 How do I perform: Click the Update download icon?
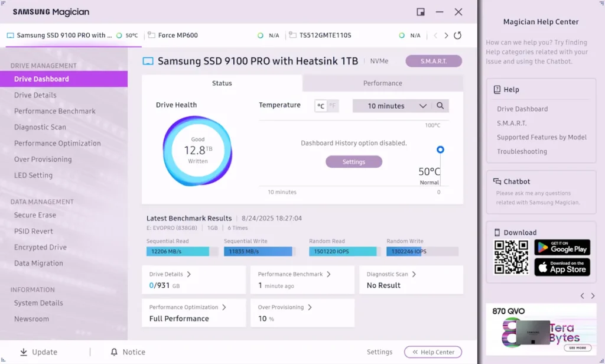coord(24,352)
